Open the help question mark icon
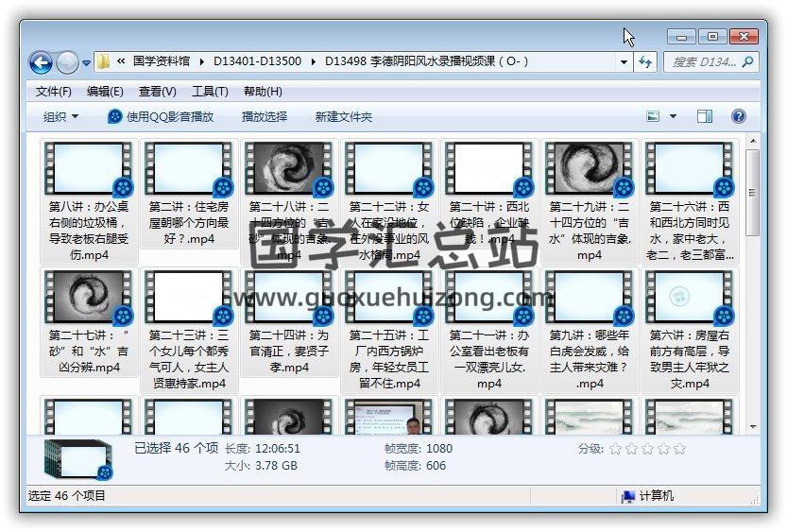This screenshot has height=532, width=787. click(x=738, y=116)
